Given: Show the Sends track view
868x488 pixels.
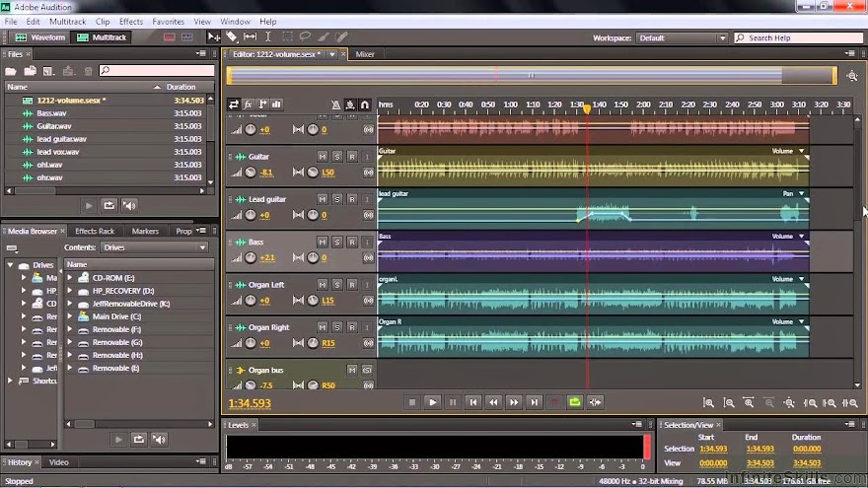Looking at the screenshot, I should point(262,105).
